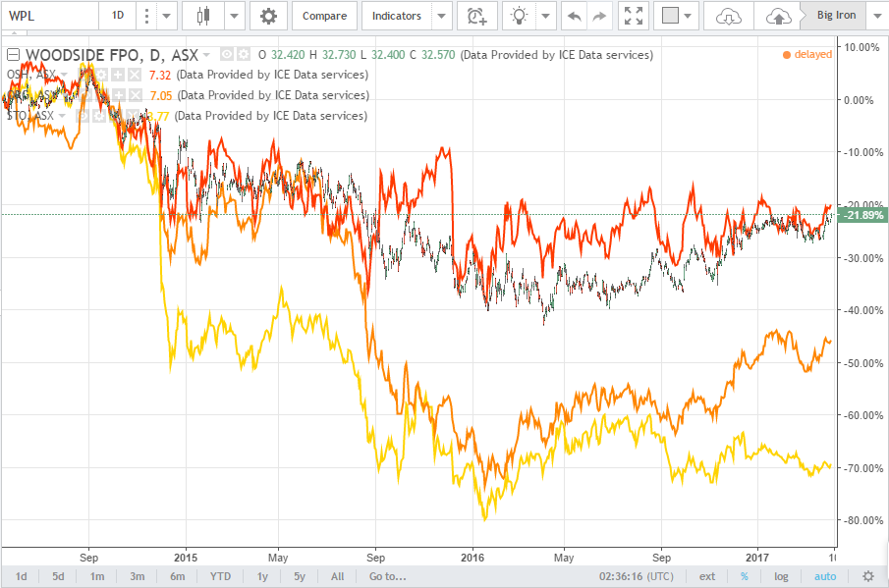Click the candlestick chart style icon
This screenshot has width=889, height=588.
click(x=204, y=16)
